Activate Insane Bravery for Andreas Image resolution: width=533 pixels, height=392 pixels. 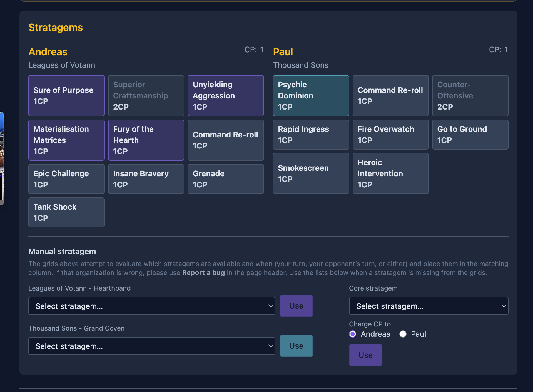(146, 179)
